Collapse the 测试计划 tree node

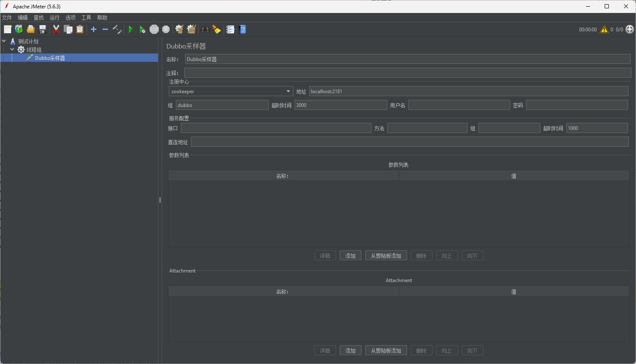(x=4, y=41)
